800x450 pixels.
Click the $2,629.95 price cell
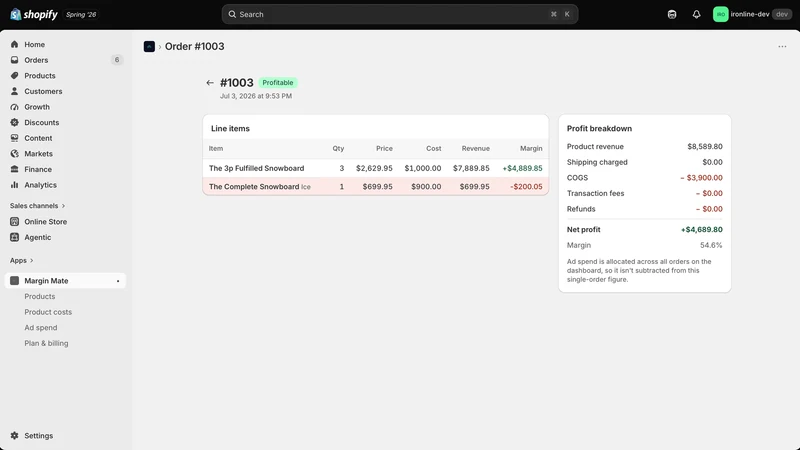coord(374,168)
